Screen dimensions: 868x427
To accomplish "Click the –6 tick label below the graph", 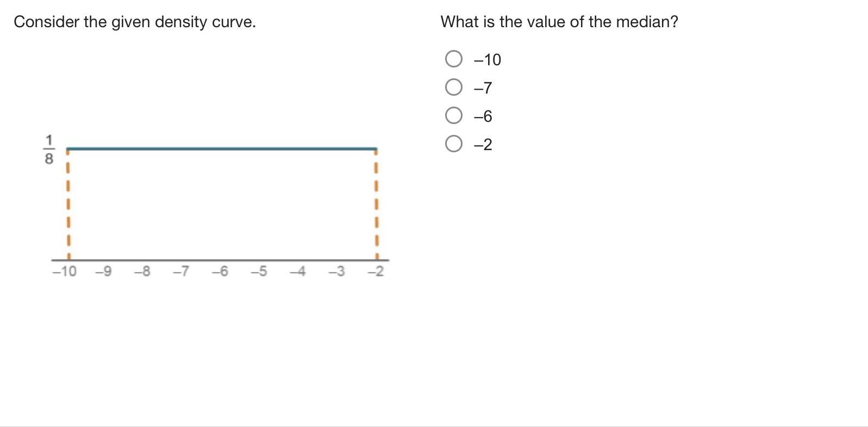I will [220, 271].
